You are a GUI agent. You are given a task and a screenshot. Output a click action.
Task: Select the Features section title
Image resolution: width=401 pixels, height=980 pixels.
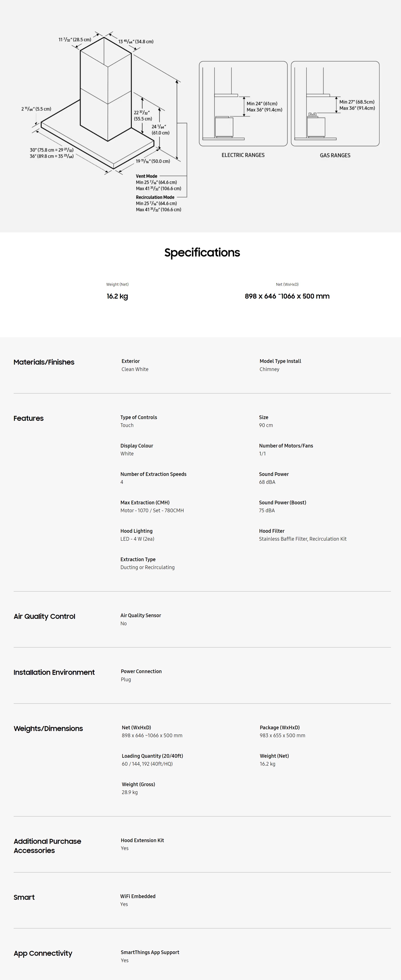29,418
